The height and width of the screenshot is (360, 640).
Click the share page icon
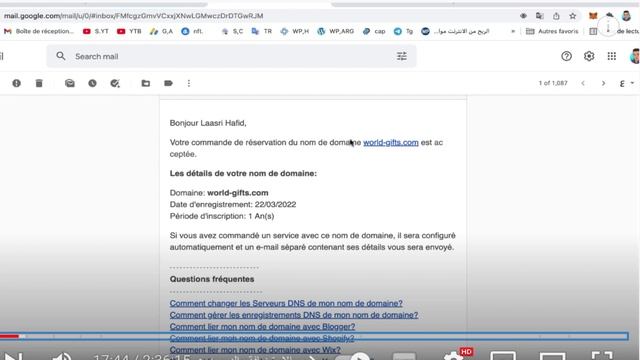(556, 16)
